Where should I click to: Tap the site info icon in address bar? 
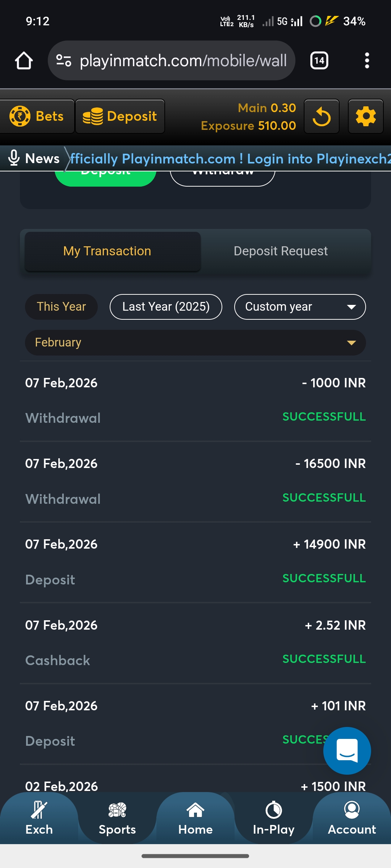click(x=64, y=60)
